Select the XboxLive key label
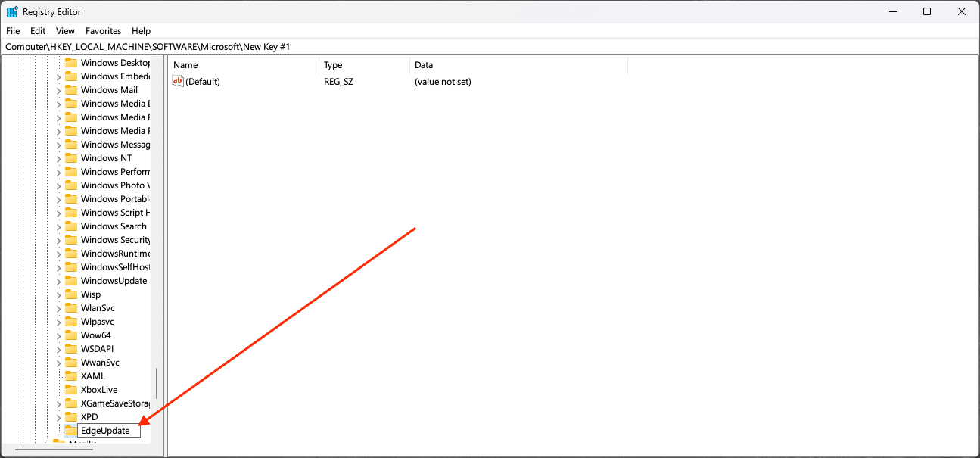 coord(99,390)
